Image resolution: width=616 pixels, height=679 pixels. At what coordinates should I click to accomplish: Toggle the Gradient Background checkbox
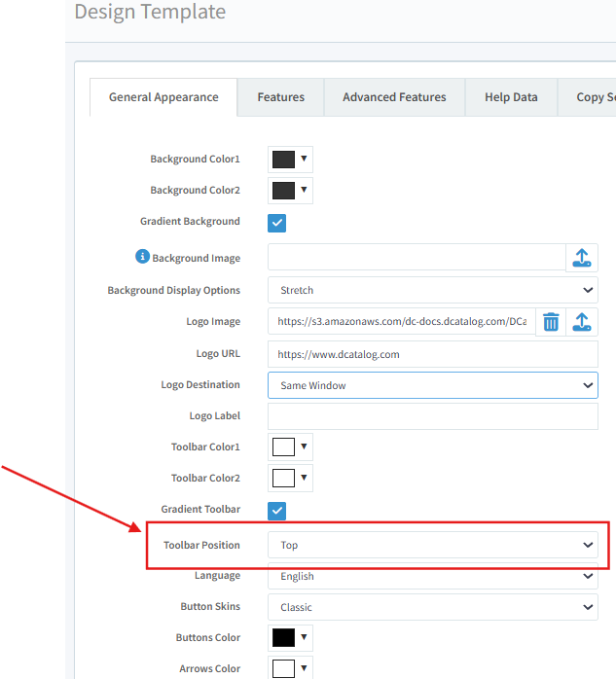[x=277, y=223]
